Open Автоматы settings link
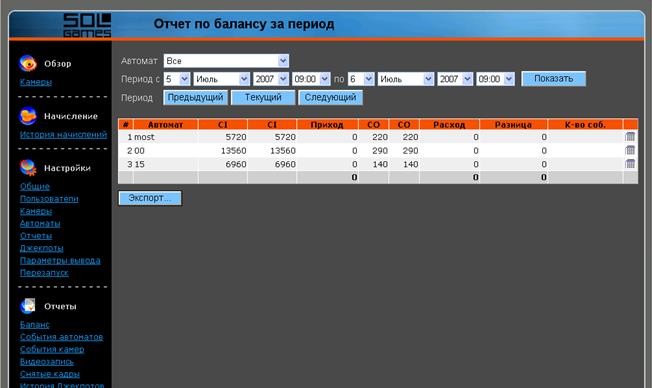The width and height of the screenshot is (652, 388). [40, 224]
